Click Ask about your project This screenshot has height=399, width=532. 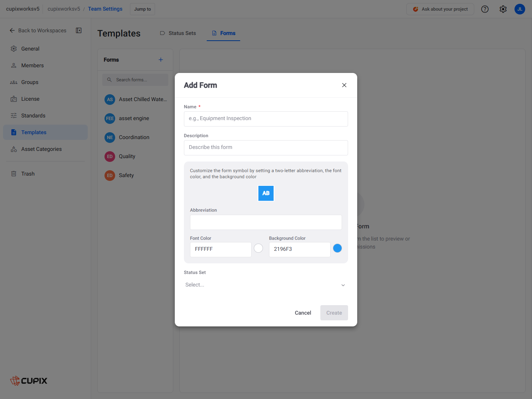(440, 9)
